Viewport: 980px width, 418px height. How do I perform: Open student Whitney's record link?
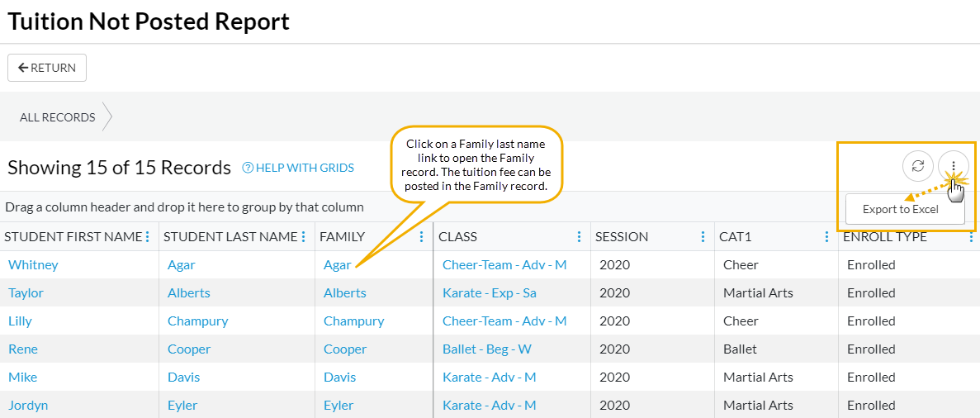tap(33, 265)
